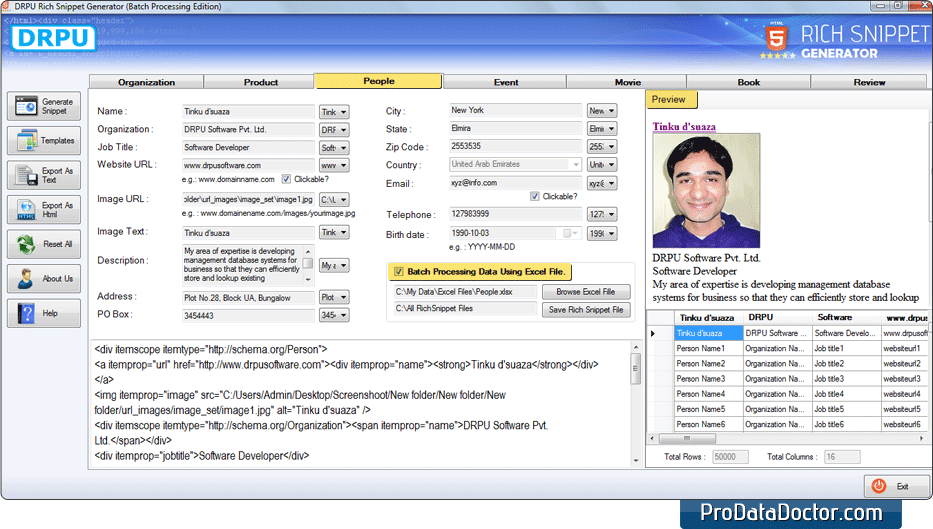Viewport: 933px width, 529px height.
Task: Click the Birth date calendar dropdown arrow
Action: pyautogui.click(x=575, y=233)
